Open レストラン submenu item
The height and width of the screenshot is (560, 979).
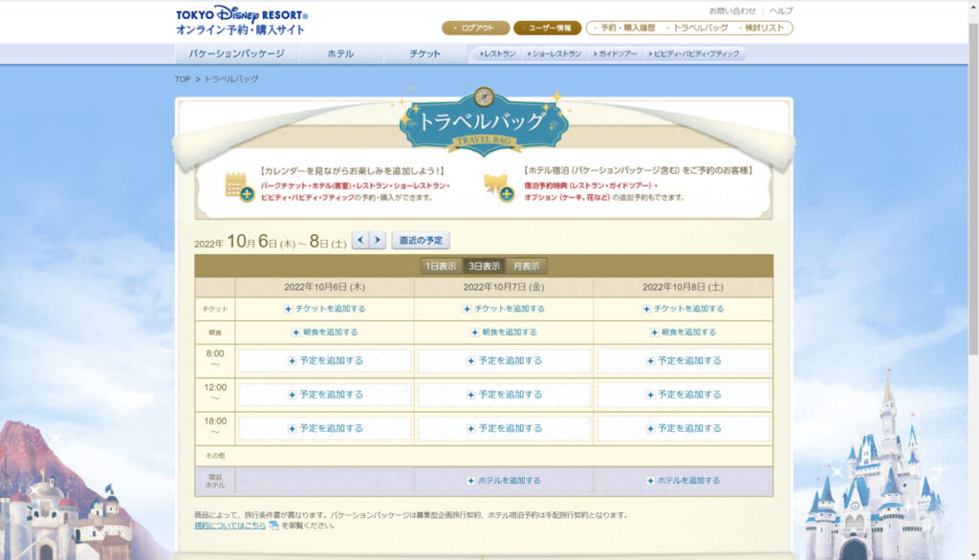497,54
